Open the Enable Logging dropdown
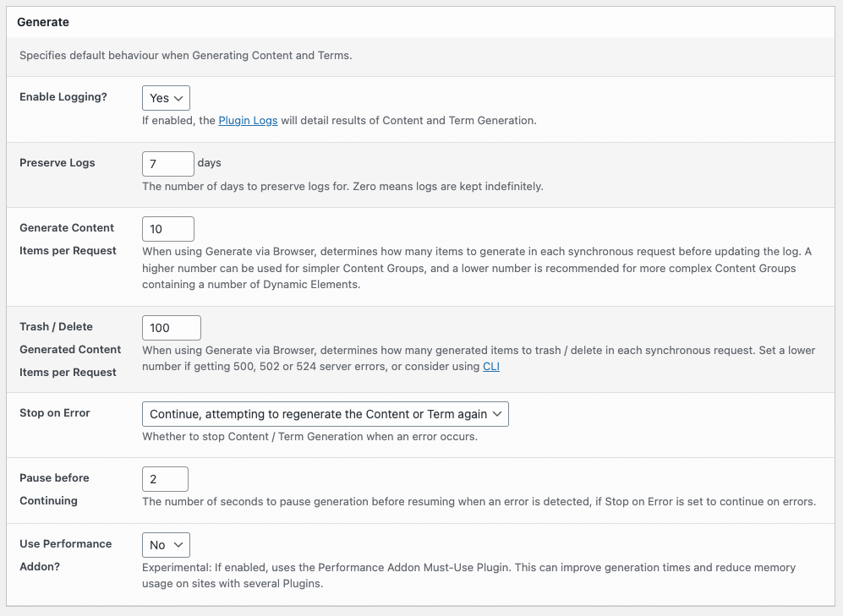Viewport: 843px width, 616px height. (166, 98)
